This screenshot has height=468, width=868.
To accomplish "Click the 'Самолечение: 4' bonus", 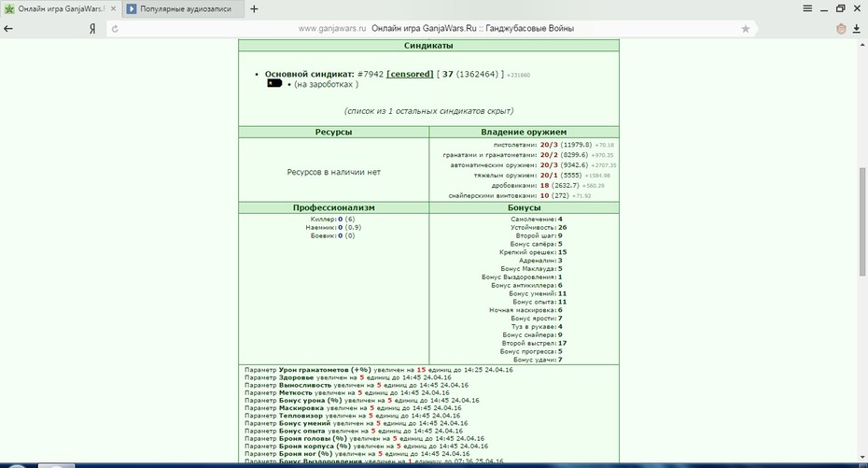I will click(x=537, y=220).
